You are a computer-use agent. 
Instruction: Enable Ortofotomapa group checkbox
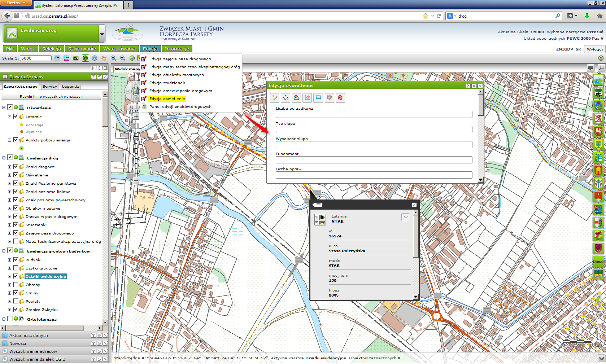pyautogui.click(x=10, y=319)
